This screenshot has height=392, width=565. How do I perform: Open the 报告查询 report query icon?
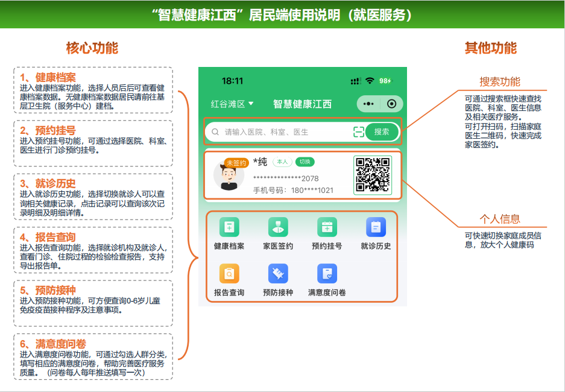229,274
